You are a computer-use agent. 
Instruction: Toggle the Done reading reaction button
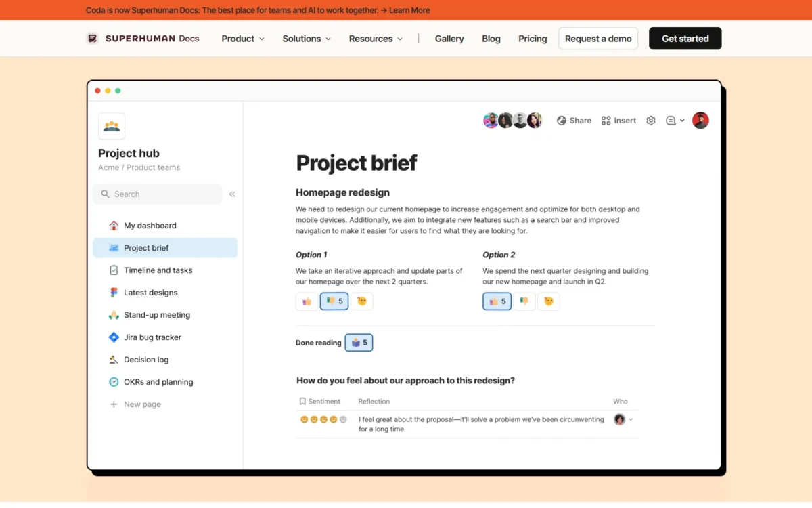[359, 343]
